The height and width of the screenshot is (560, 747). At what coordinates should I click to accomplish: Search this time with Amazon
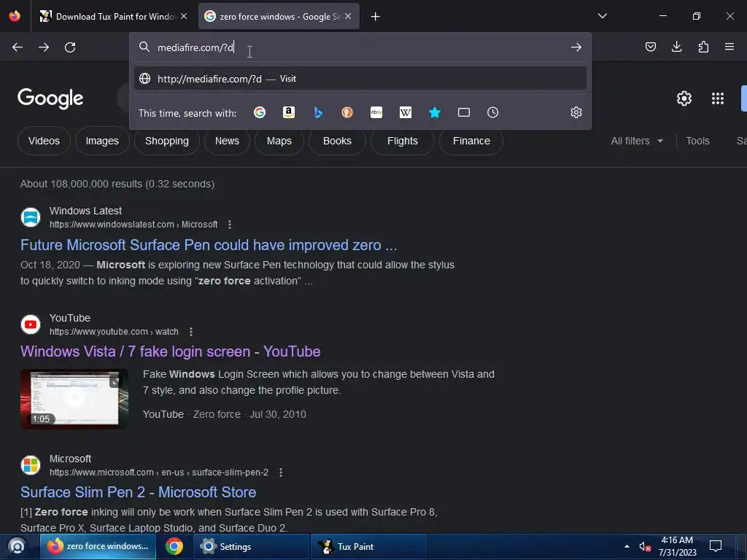click(289, 112)
